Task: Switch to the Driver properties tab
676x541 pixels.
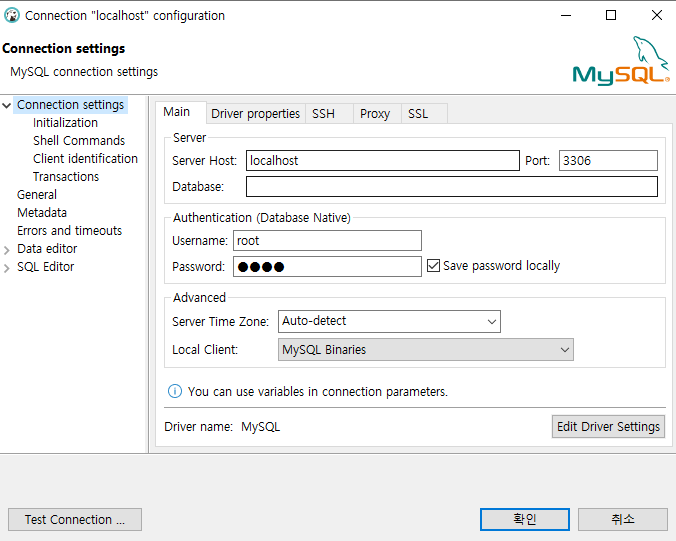Action: tap(255, 114)
